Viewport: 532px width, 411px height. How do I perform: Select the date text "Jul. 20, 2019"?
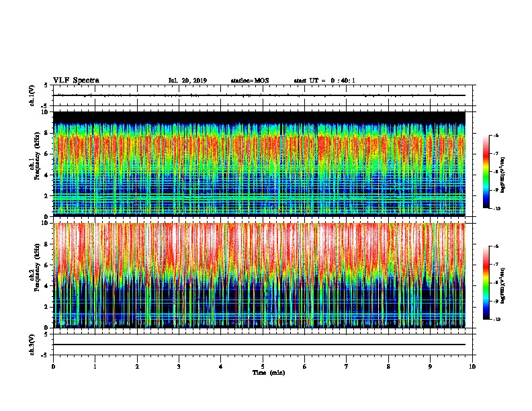tap(187, 81)
